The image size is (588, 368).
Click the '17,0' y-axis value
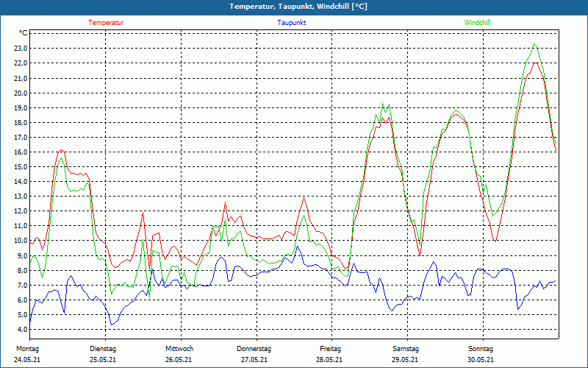(21, 137)
